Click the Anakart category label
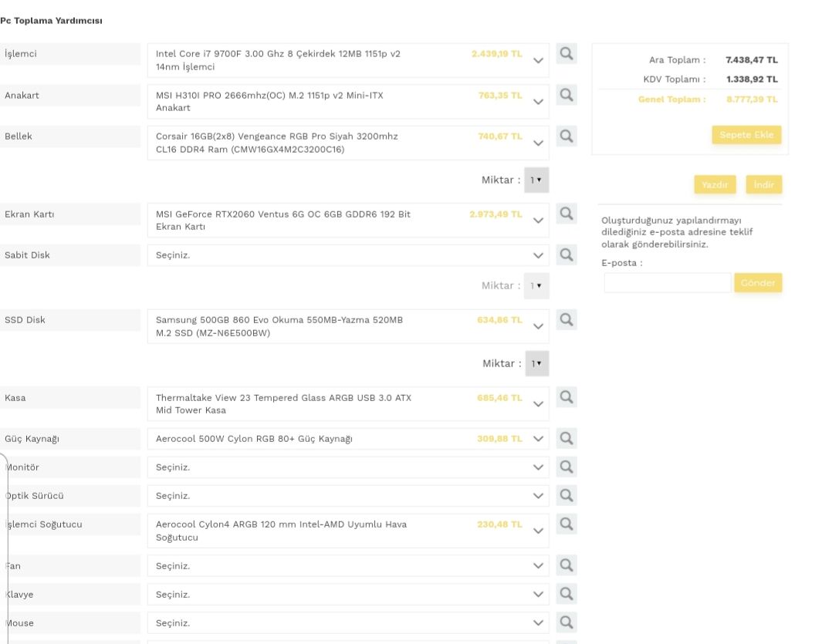Screen dimensions: 832x644 pyautogui.click(x=22, y=96)
